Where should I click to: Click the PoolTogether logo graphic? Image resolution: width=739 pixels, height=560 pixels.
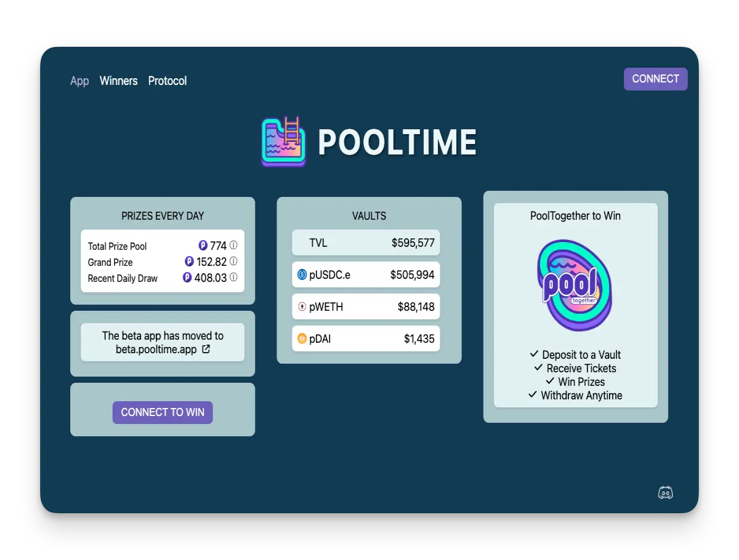click(x=575, y=285)
